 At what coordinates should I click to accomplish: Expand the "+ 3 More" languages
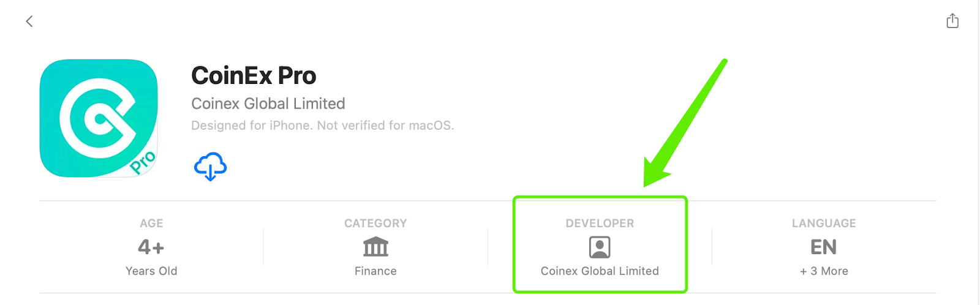tap(824, 271)
